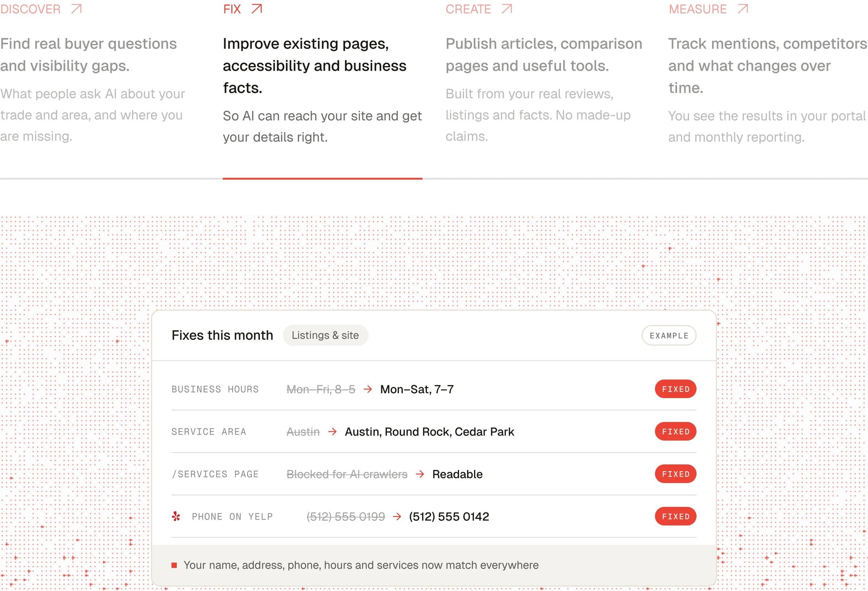Screen dimensions: 868x591
Task: Click 'Built from your real reviews' text
Action: (538, 115)
